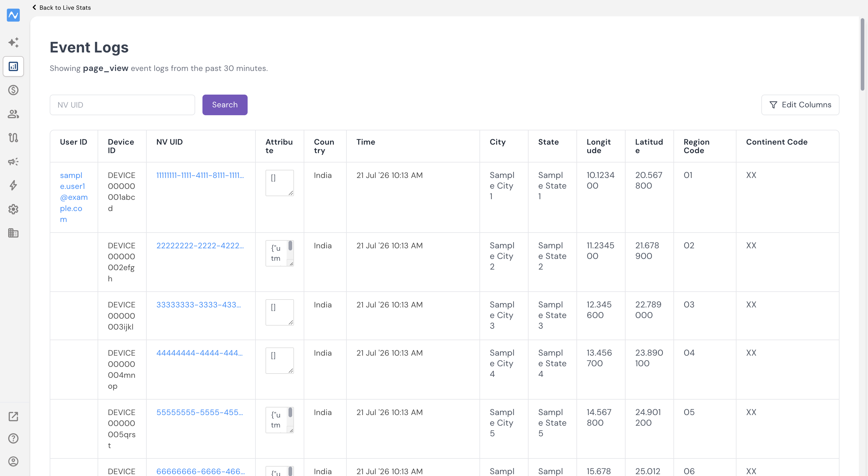Focus the NV UID search field

pos(122,105)
